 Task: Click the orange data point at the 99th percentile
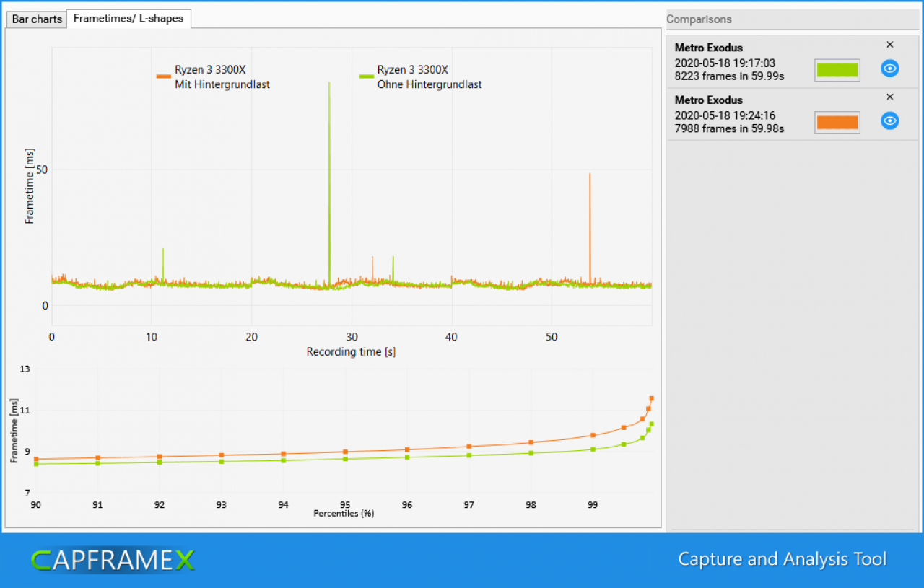593,435
